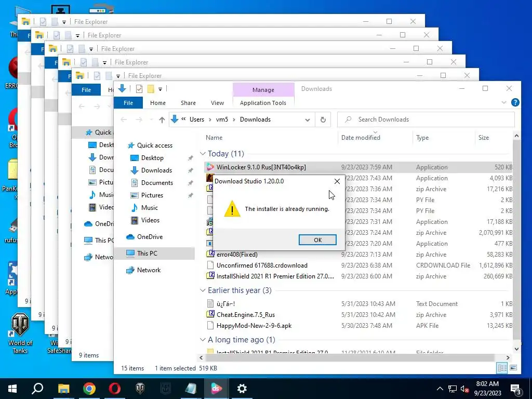
Task: Launch Google Chrome from taskbar
Action: point(89,389)
